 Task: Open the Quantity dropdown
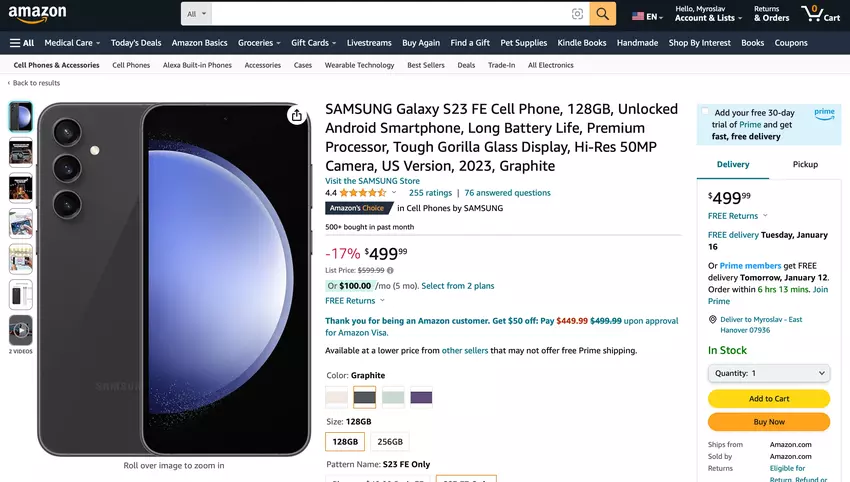[x=768, y=373]
